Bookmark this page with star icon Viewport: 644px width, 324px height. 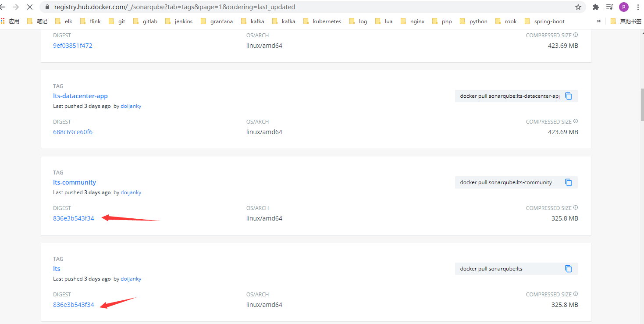pos(578,7)
